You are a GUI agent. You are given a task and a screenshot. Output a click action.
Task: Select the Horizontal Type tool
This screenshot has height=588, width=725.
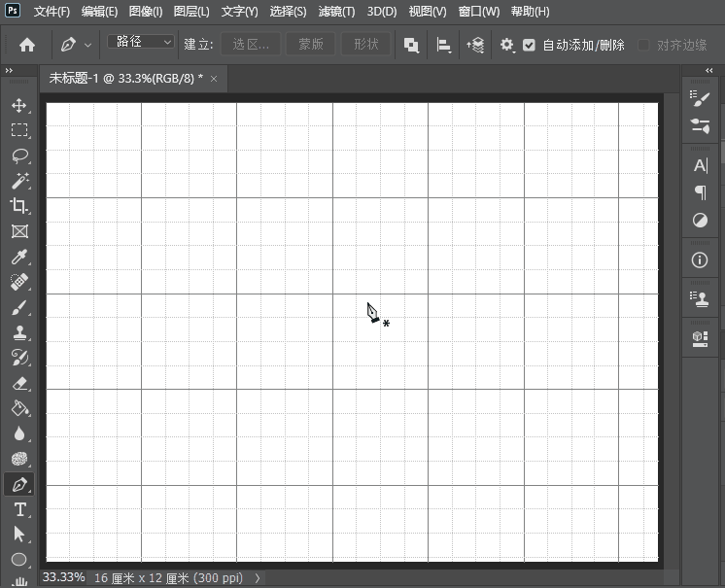[x=19, y=509]
